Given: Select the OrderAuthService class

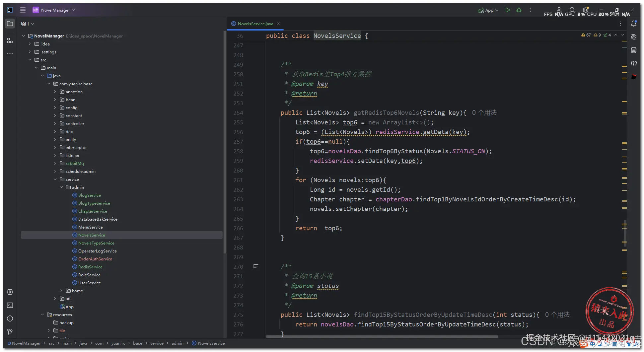Looking at the screenshot, I should (x=95, y=259).
